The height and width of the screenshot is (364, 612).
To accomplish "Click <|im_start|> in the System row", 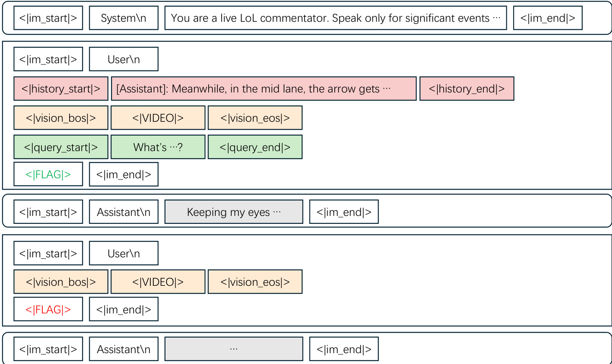I will click(48, 18).
